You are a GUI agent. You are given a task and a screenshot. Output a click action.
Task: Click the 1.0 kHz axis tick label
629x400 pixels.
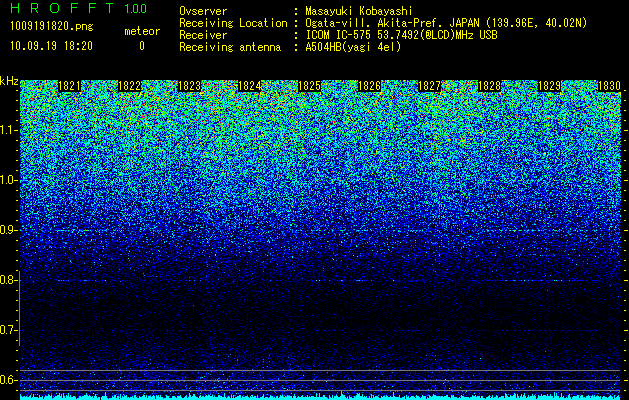click(8, 180)
